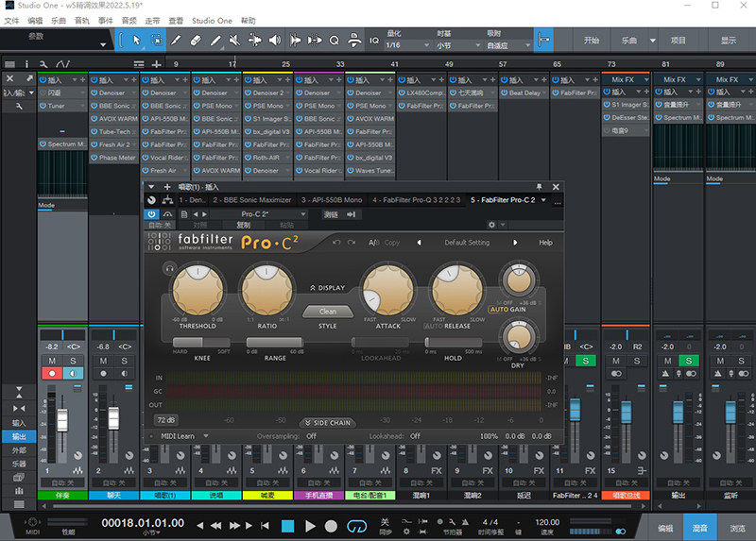Viewport: 756px width, 541px height.
Task: Pin the plugin window
Action: (x=539, y=187)
